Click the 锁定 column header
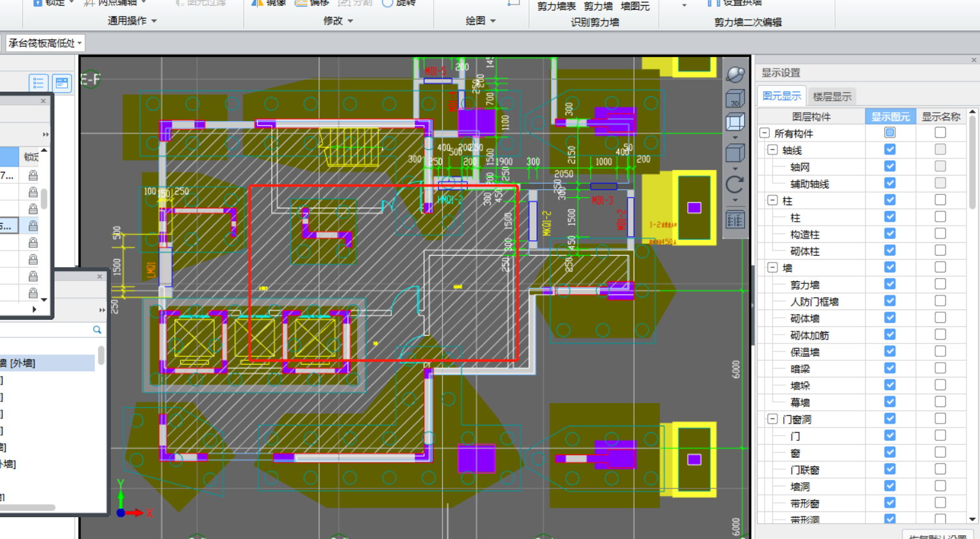Screen dimensions: 980x539 (31, 156)
